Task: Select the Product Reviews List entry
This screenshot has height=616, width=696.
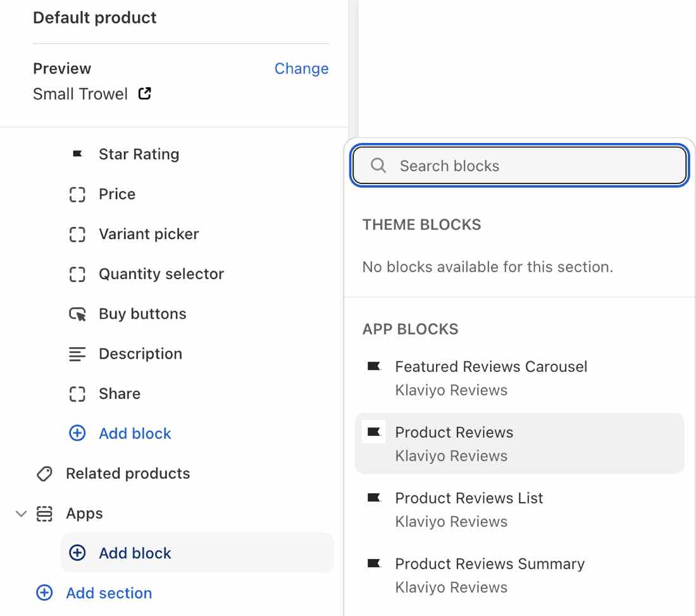Action: pyautogui.click(x=469, y=498)
